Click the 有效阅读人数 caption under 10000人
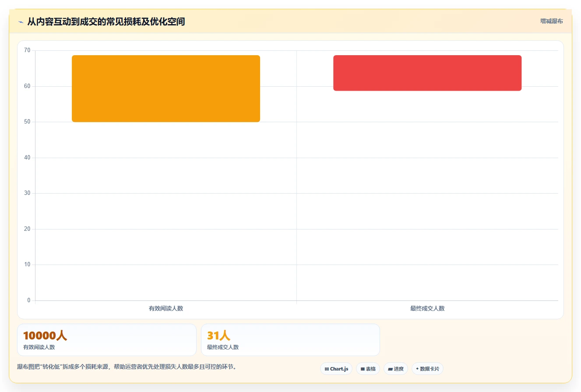581x392 pixels. pos(39,347)
